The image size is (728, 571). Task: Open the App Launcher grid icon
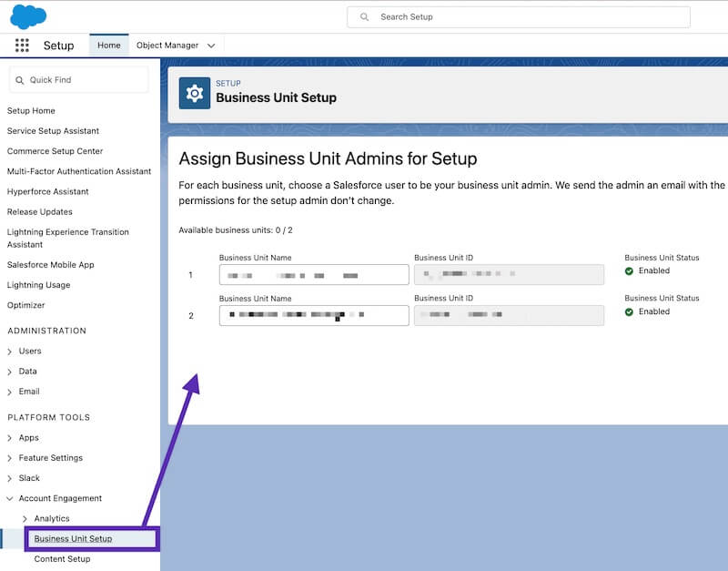pyautogui.click(x=21, y=45)
